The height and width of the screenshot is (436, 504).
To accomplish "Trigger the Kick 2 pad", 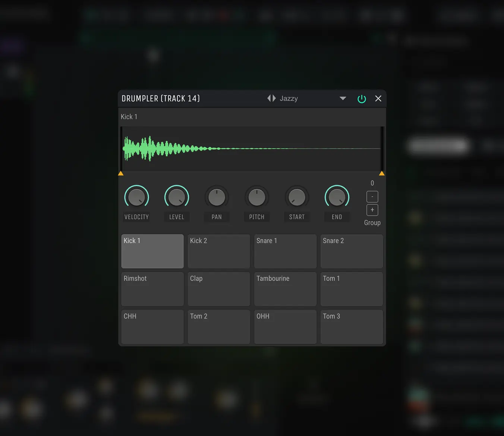I will (219, 251).
